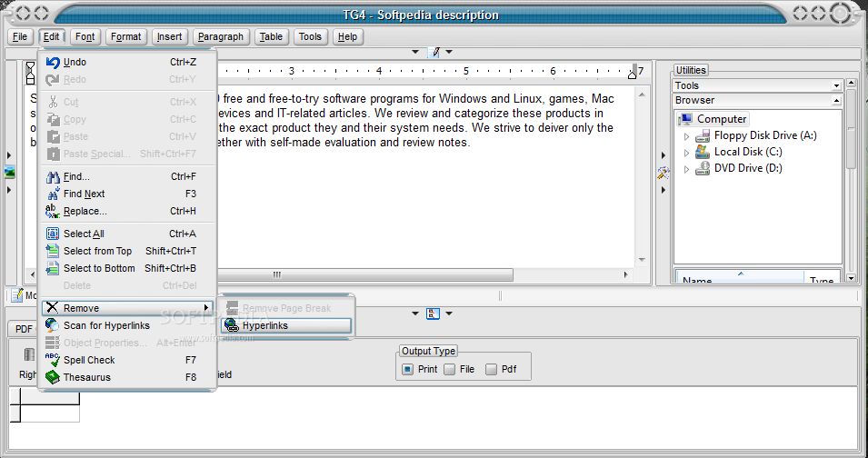
Task: Open dropdown arrow right of pen icon
Action: [449, 52]
